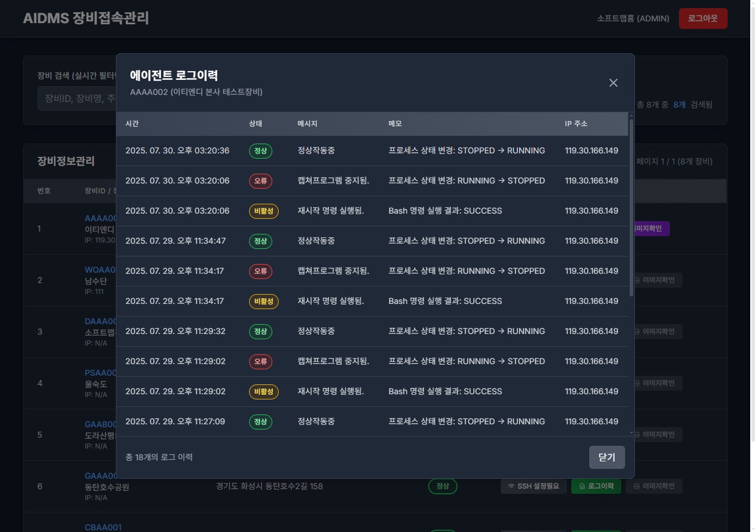This screenshot has width=756, height=532.
Task: Click 이미지확인 in the 남수단 row
Action: (658, 281)
